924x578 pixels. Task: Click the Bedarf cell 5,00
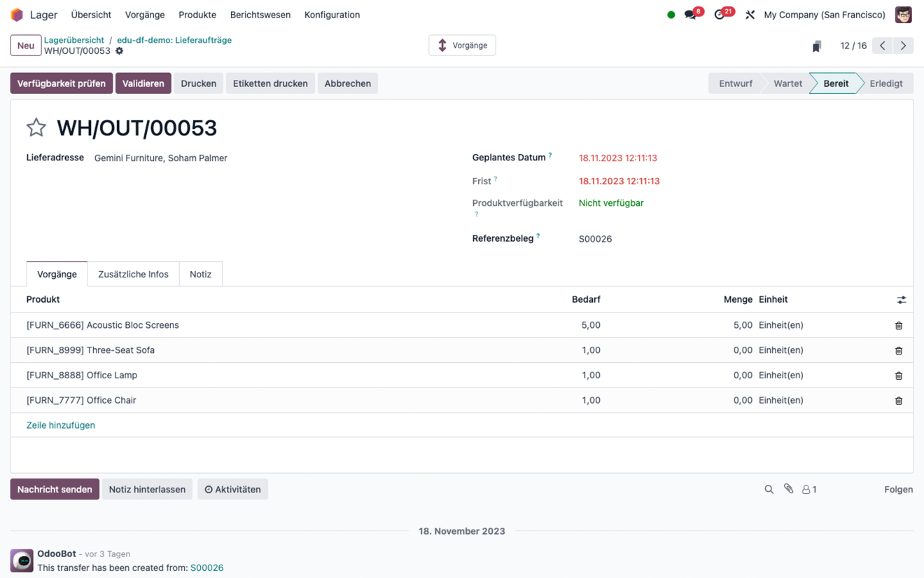591,325
